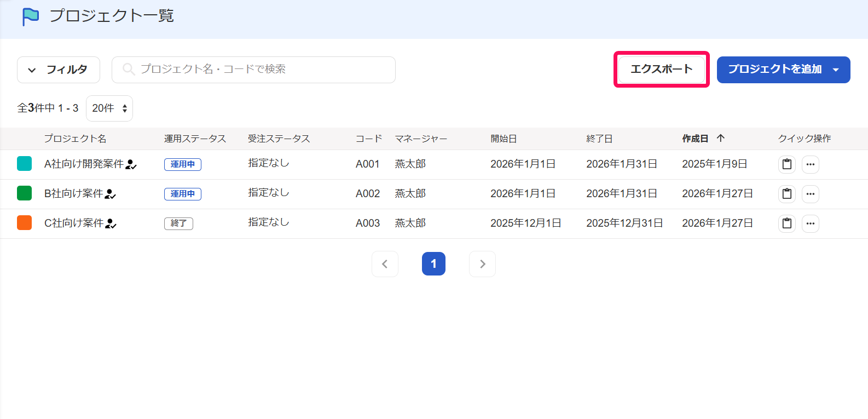
Task: Click code A002
Action: tap(367, 194)
